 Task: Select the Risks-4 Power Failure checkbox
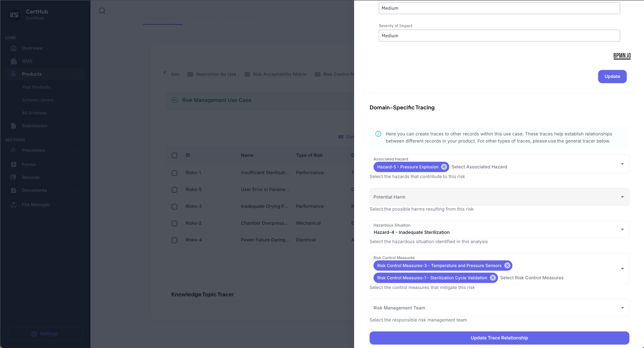pyautogui.click(x=174, y=240)
